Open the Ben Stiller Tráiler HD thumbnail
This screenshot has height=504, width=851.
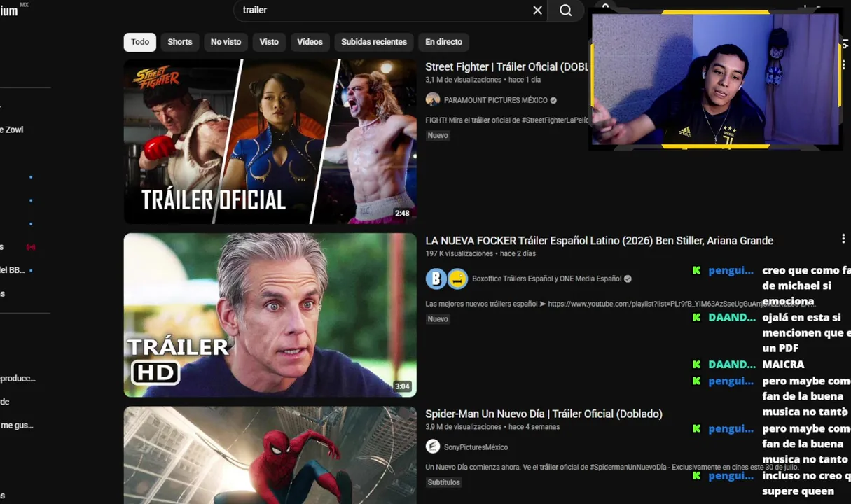[270, 315]
